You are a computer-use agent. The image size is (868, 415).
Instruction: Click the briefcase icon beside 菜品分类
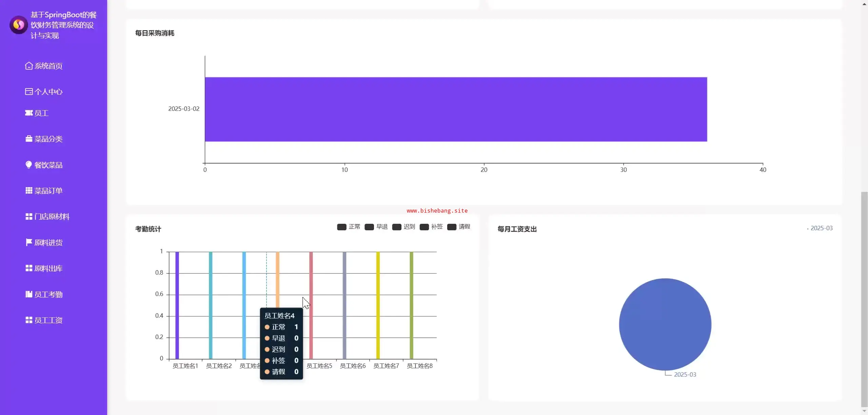coord(29,139)
